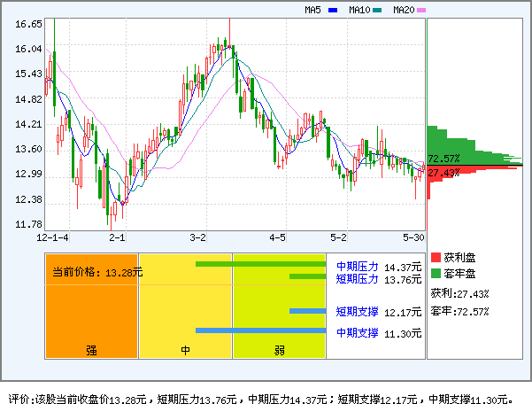Click the 14.82 price axis label
Screen dimensions: 532x404
(x=28, y=99)
